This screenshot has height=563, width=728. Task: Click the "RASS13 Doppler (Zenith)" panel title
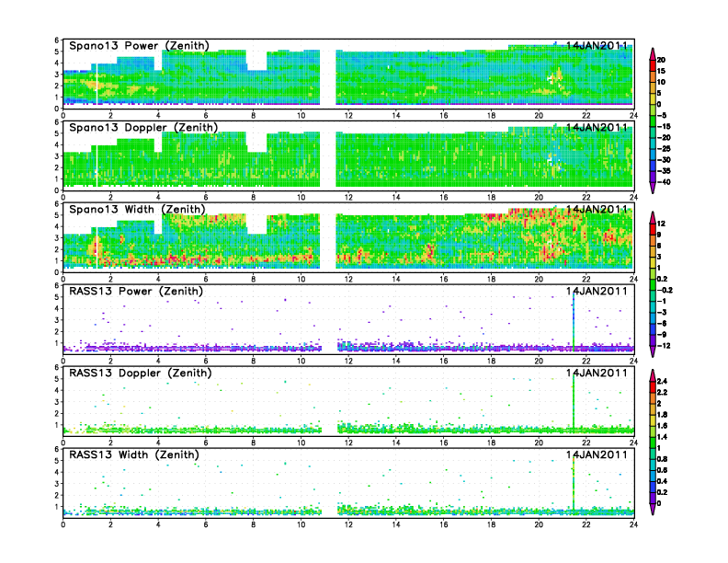coord(141,373)
